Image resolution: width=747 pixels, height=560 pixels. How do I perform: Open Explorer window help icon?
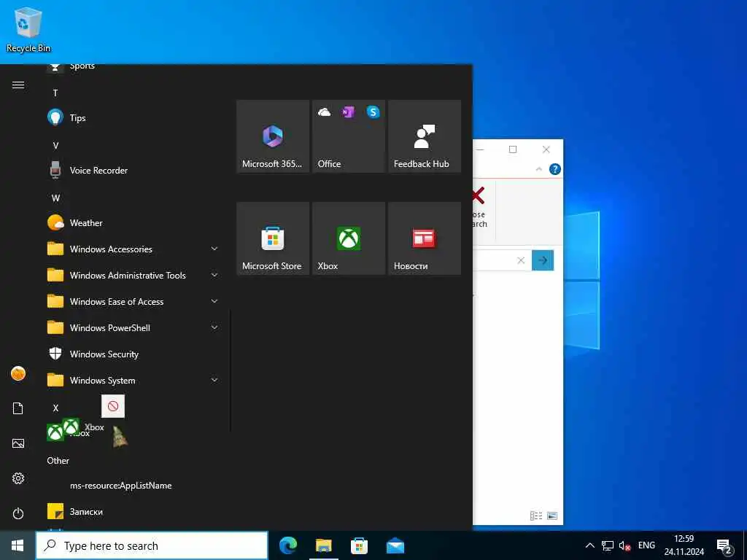554,169
